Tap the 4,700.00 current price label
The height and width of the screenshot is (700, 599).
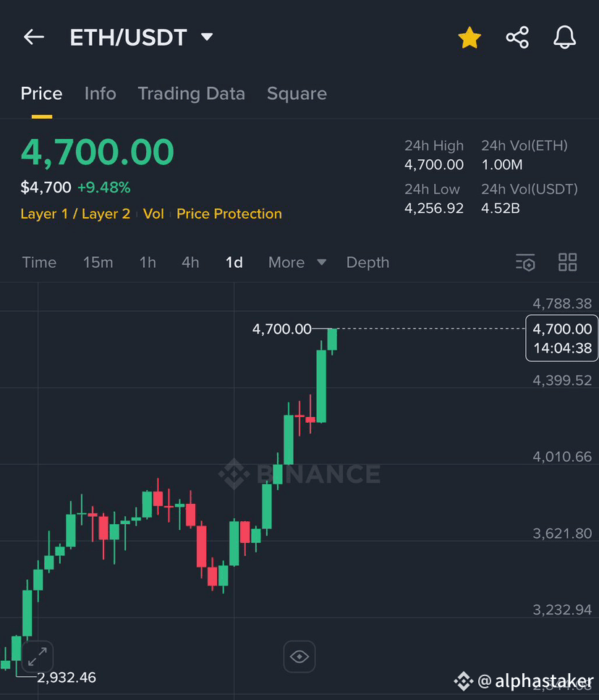click(562, 338)
